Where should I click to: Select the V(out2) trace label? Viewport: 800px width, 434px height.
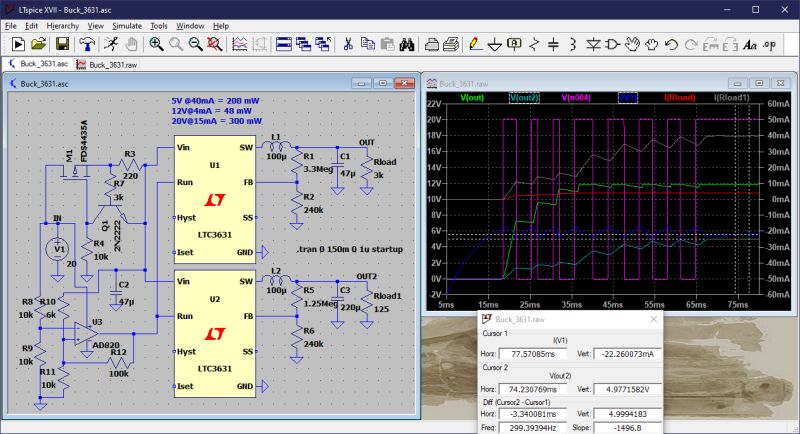click(524, 97)
